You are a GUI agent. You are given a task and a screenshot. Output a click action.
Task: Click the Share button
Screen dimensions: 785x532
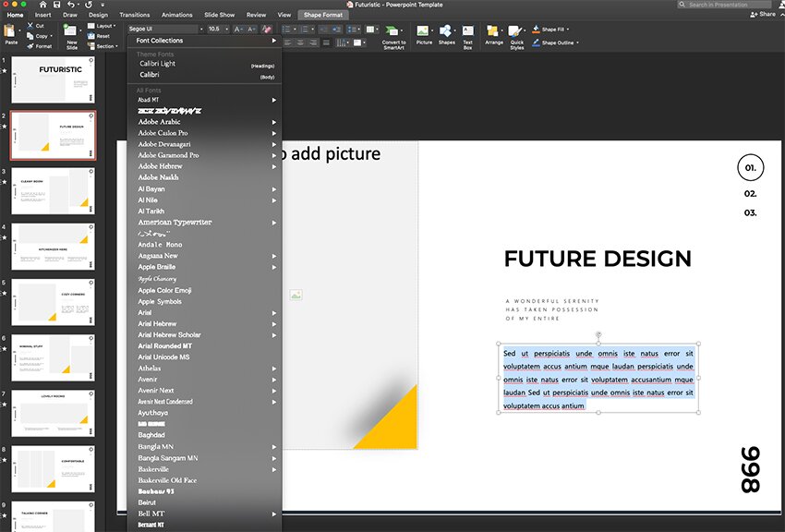coord(762,15)
